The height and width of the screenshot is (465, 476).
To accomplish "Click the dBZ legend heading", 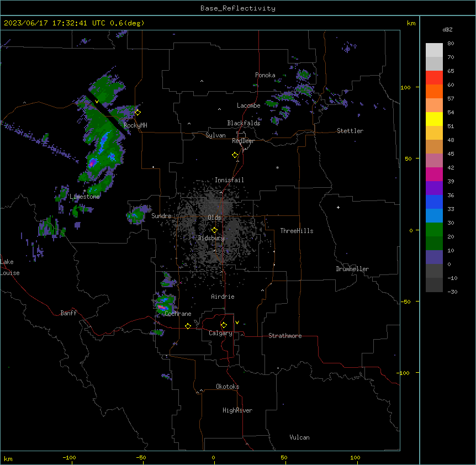I will pos(447,30).
